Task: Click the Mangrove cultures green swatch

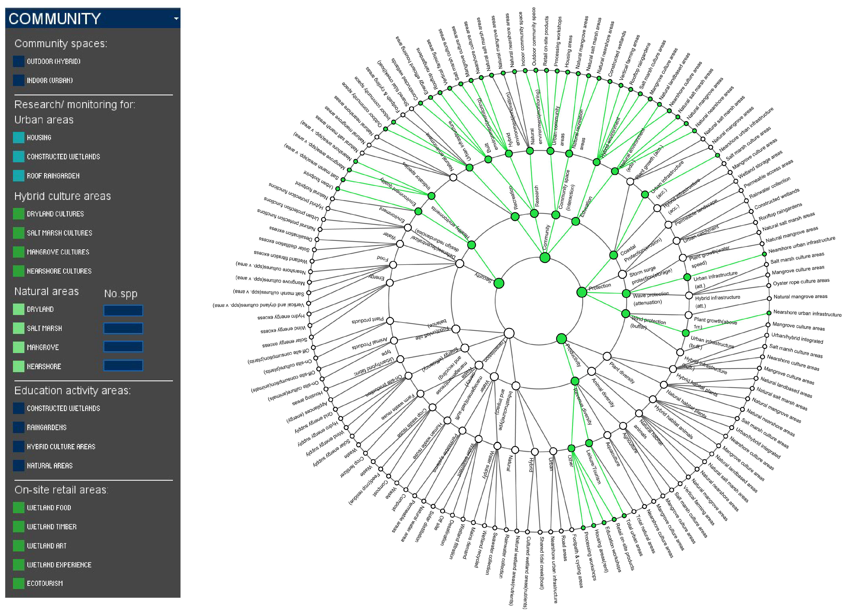Action: click(x=18, y=252)
